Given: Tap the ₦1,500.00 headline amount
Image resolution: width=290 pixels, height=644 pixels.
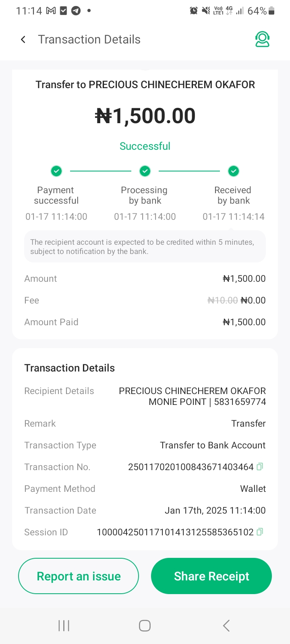Looking at the screenshot, I should pyautogui.click(x=145, y=116).
